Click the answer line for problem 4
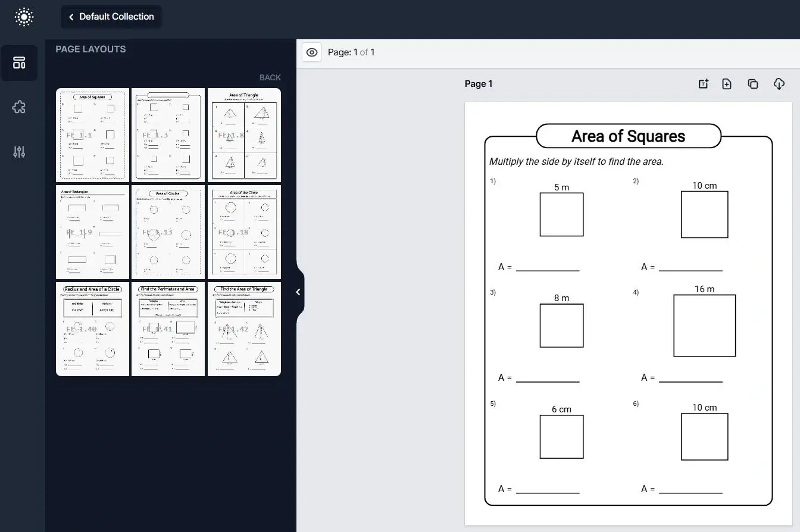Image resolution: width=800 pixels, height=532 pixels. coord(690,381)
